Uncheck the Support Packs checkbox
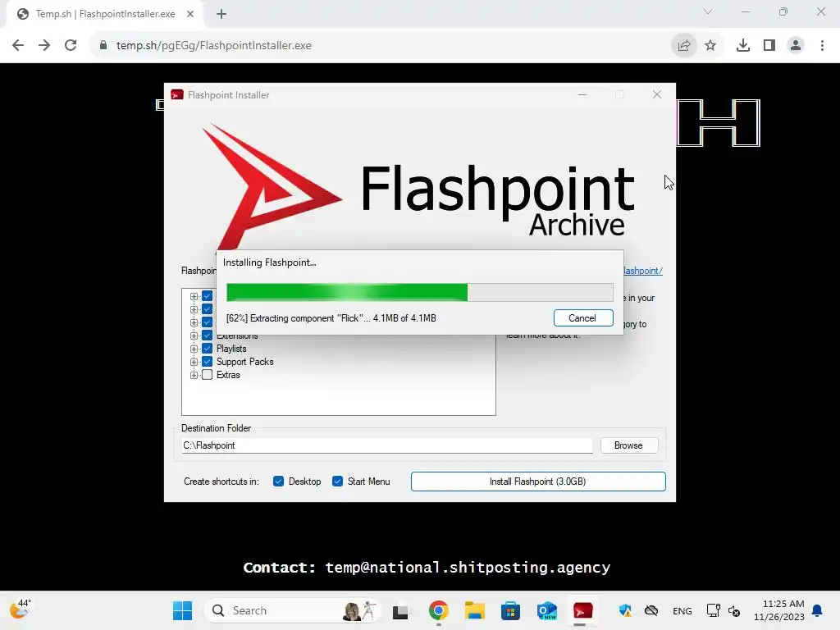The height and width of the screenshot is (630, 840). 207,362
